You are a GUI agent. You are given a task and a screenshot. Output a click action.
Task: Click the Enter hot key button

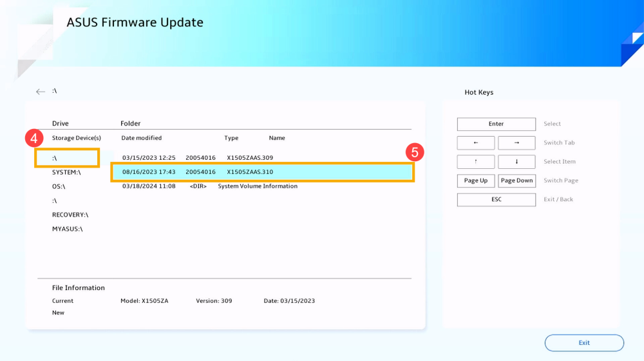pyautogui.click(x=496, y=124)
